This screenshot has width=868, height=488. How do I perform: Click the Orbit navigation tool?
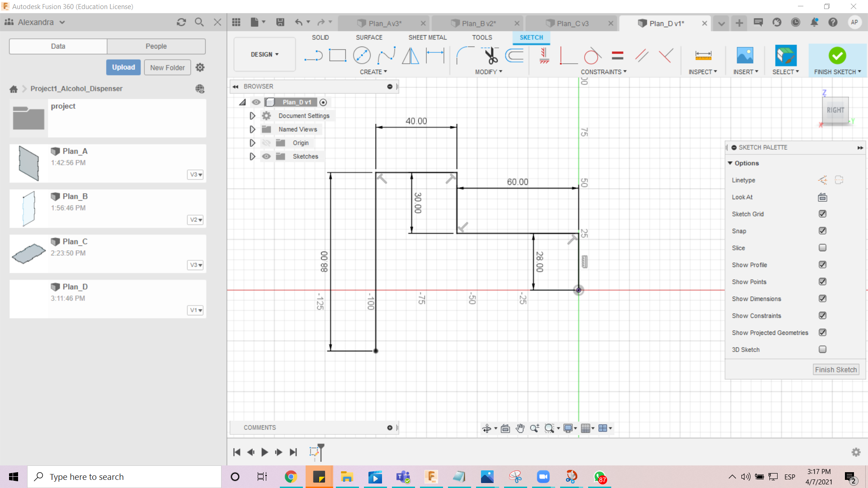[487, 428]
